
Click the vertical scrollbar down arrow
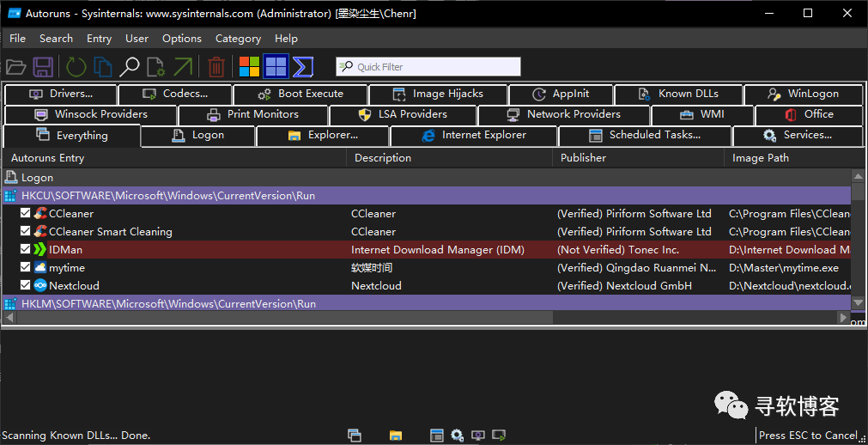tap(858, 302)
